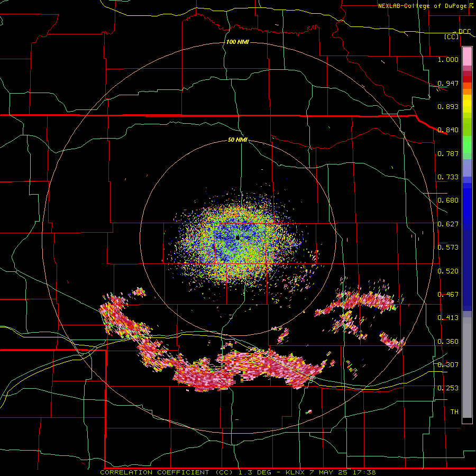Click the 0.413 scale value
Image resolution: width=476 pixels, height=476 pixels.
pyautogui.click(x=448, y=318)
